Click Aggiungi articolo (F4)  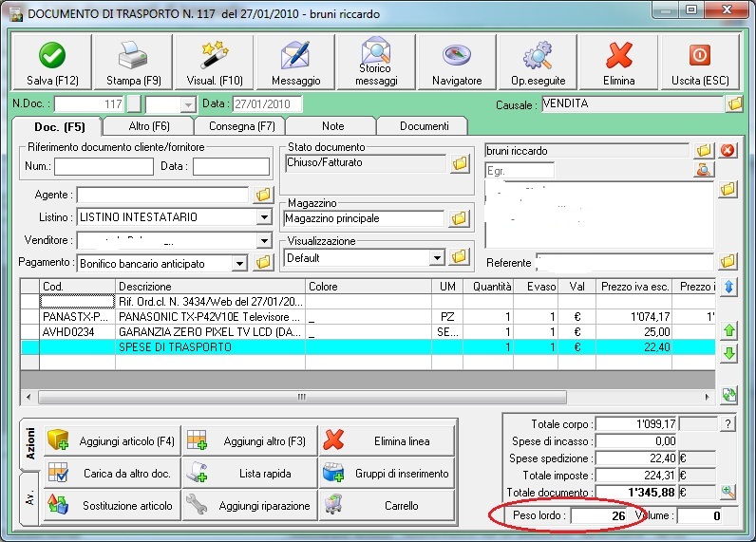click(x=112, y=440)
